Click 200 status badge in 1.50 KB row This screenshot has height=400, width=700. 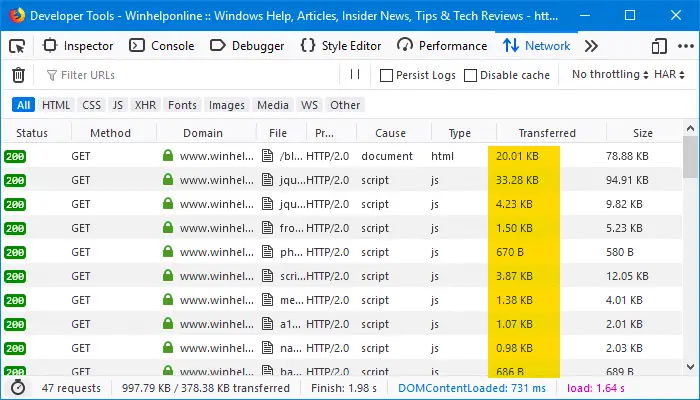[x=15, y=229]
